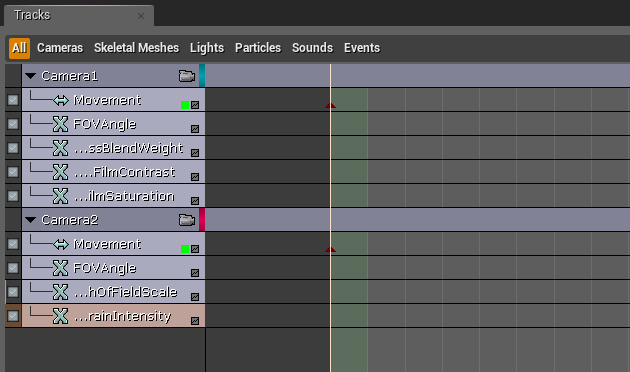Select the Camera2 Movement keyframe marker

330,250
